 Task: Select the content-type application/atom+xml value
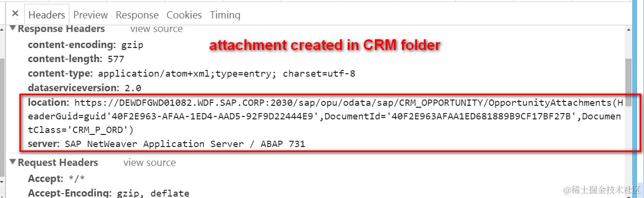(226, 74)
